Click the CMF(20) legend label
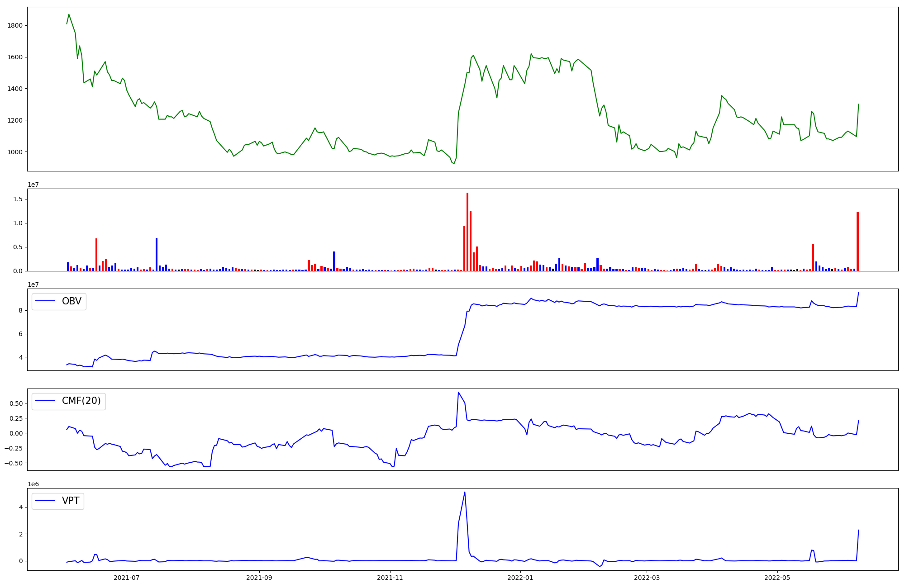The image size is (905, 588). click(81, 401)
